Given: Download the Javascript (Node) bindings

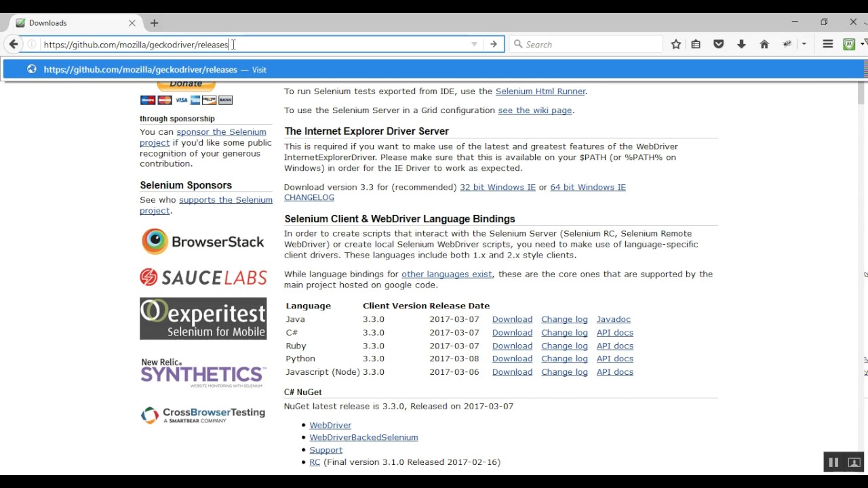Looking at the screenshot, I should tap(512, 372).
